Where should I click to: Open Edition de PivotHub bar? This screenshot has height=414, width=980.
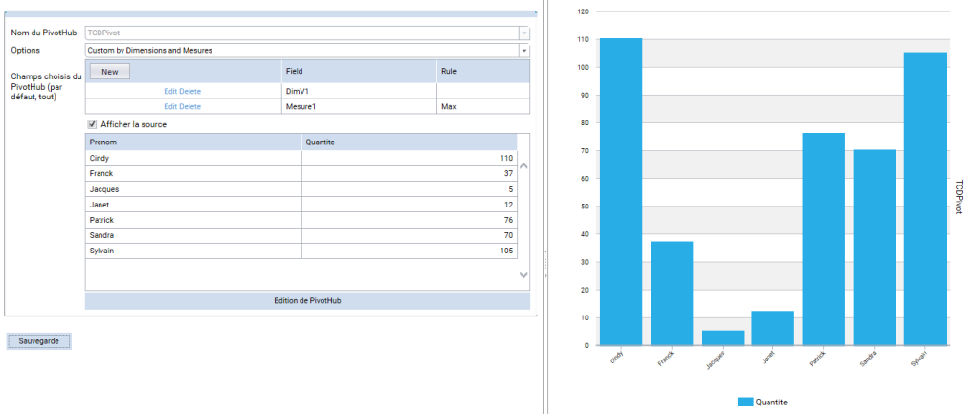coord(307,300)
